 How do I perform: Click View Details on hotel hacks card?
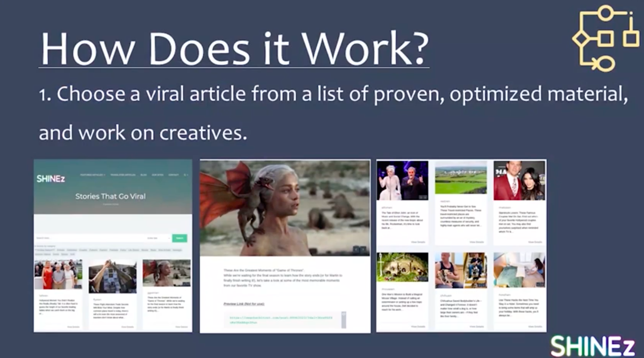(x=535, y=327)
